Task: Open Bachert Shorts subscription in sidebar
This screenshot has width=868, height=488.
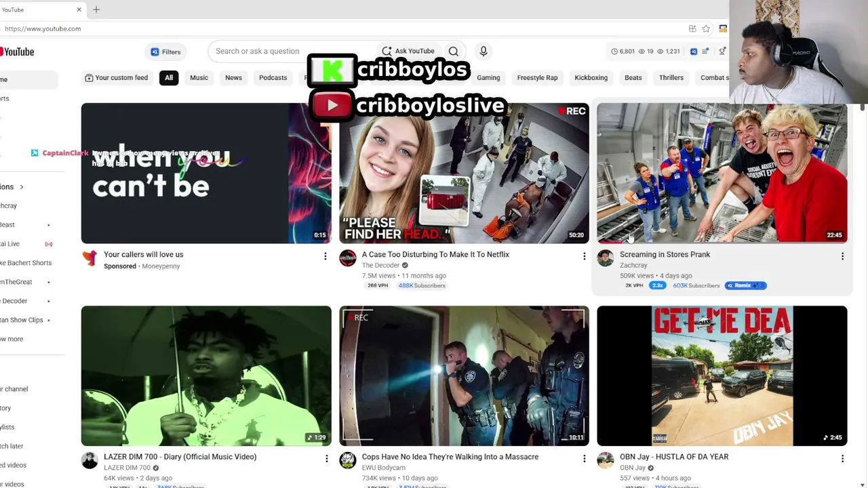Action: (x=26, y=263)
